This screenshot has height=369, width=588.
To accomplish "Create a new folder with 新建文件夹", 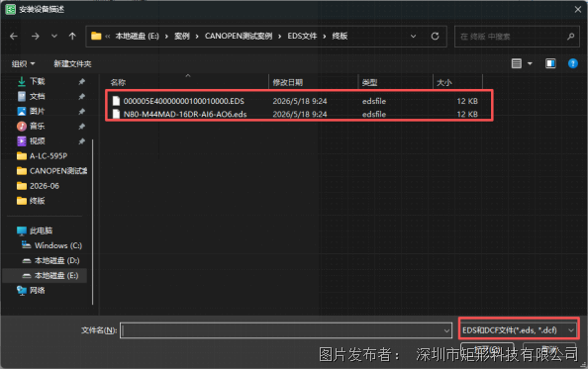I will pyautogui.click(x=72, y=64).
